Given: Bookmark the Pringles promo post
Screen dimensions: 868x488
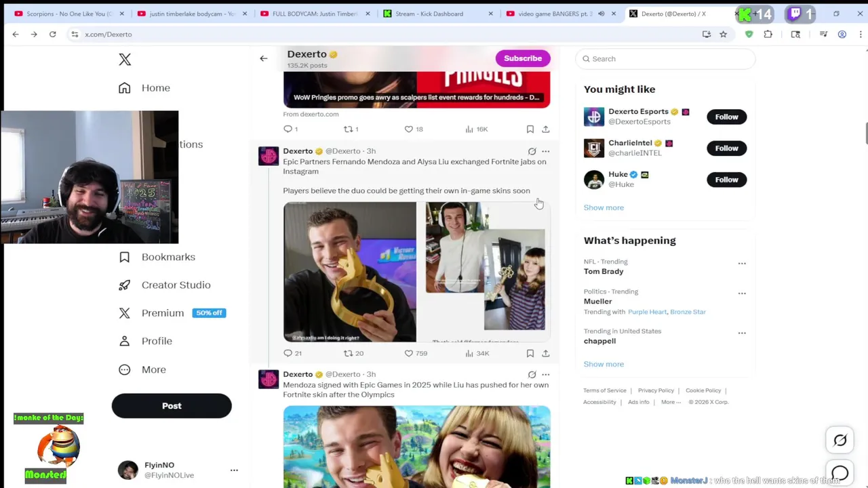Looking at the screenshot, I should pyautogui.click(x=530, y=129).
